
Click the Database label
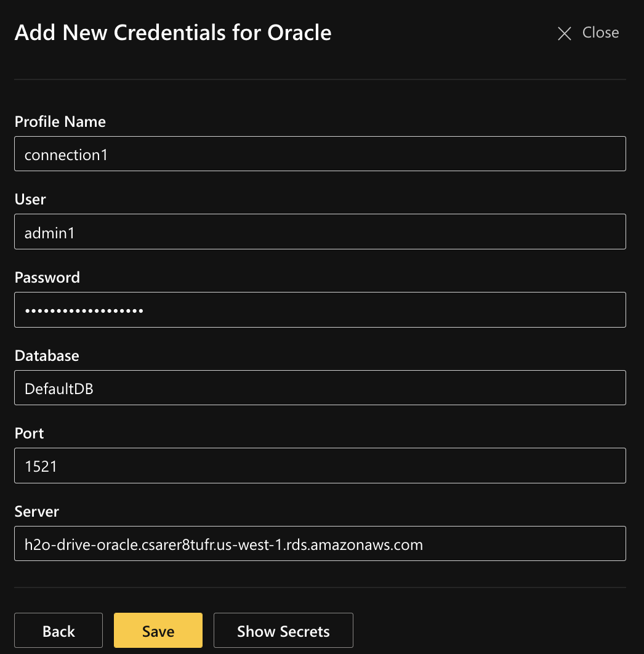(x=47, y=355)
